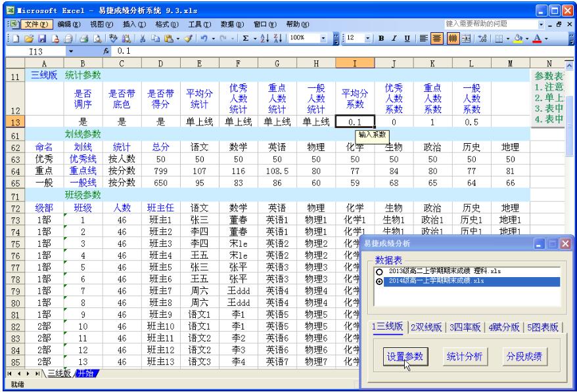Open the 编辑 menu

pyautogui.click(x=69, y=24)
